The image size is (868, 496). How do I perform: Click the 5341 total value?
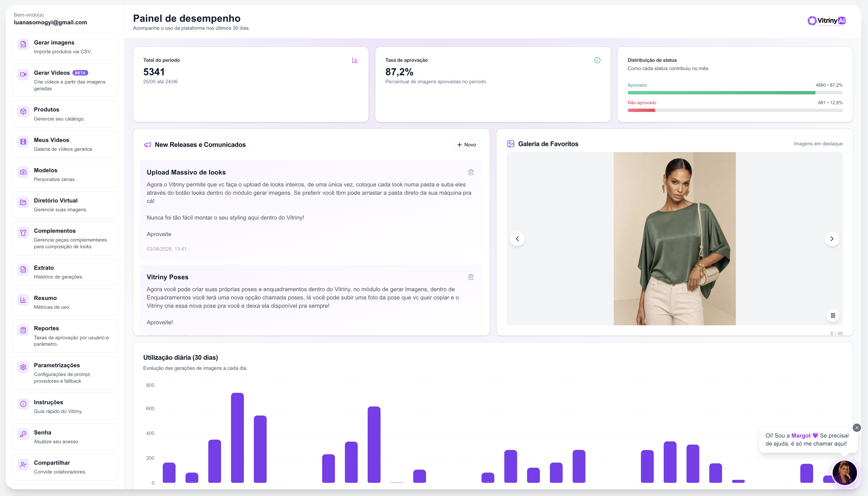(154, 72)
